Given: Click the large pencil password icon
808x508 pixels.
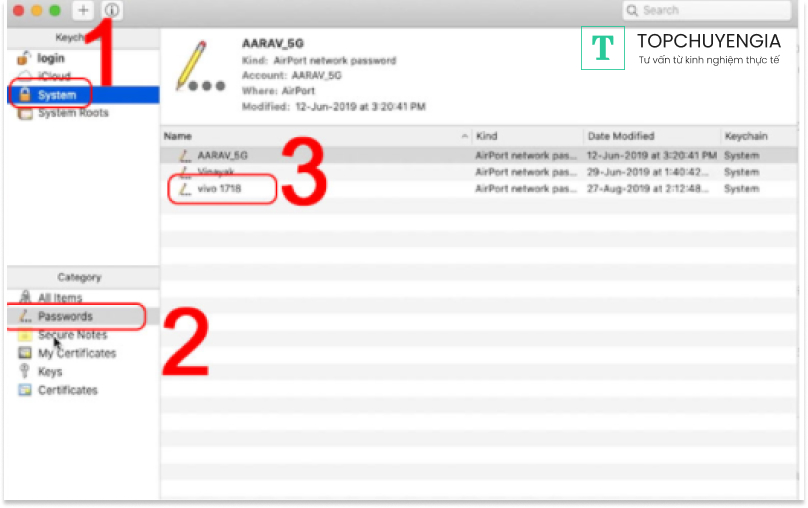Looking at the screenshot, I should tap(197, 66).
